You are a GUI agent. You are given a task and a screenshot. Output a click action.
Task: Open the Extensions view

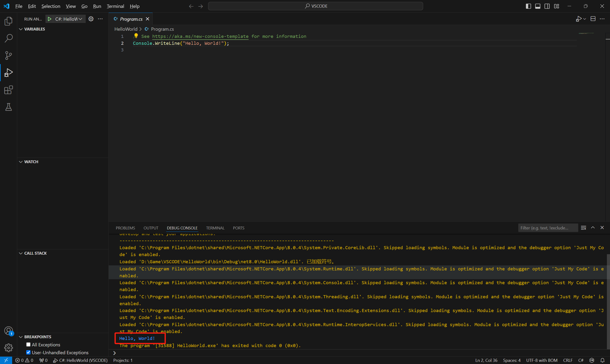9,90
